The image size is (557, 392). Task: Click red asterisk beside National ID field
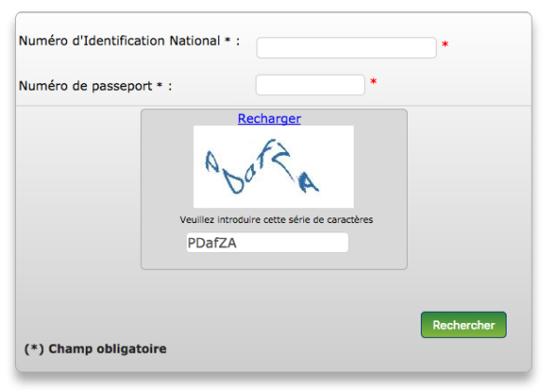click(445, 45)
